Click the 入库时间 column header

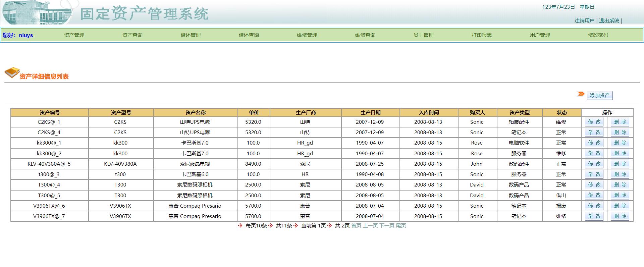click(x=429, y=113)
